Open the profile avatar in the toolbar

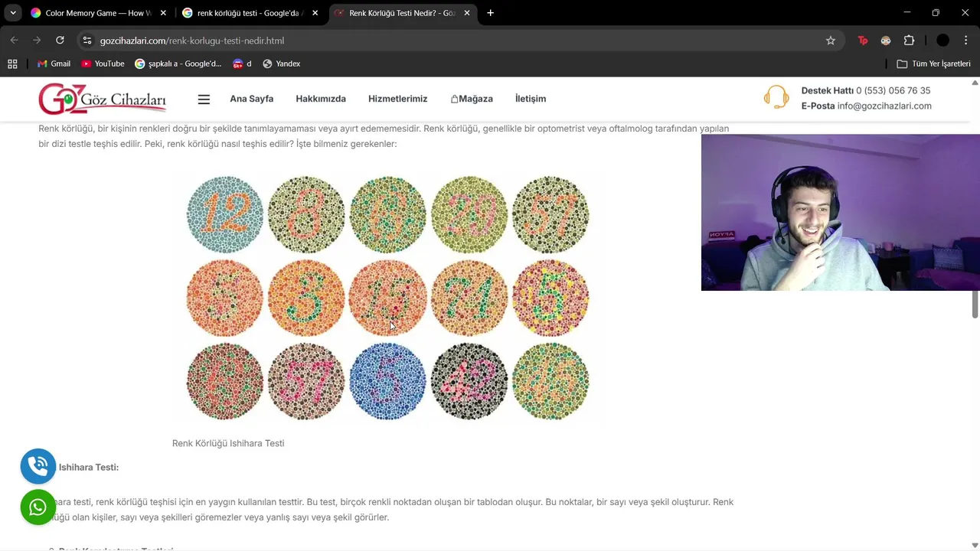point(943,41)
